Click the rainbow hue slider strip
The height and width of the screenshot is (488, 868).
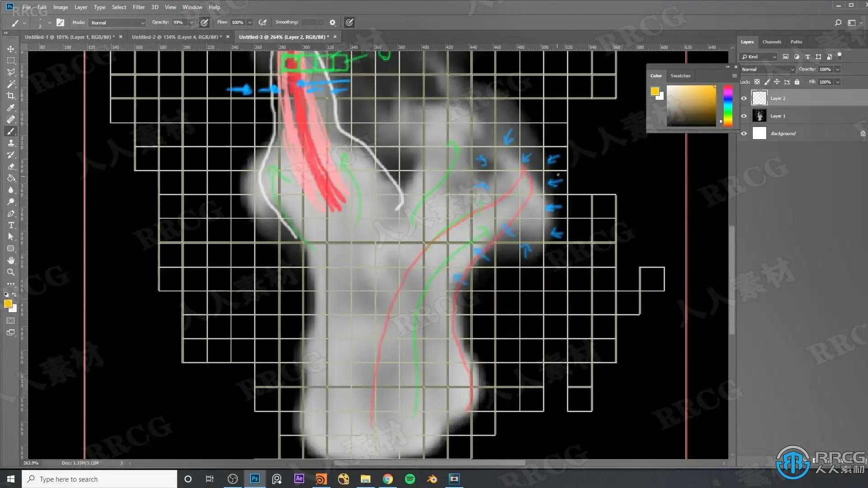point(727,105)
